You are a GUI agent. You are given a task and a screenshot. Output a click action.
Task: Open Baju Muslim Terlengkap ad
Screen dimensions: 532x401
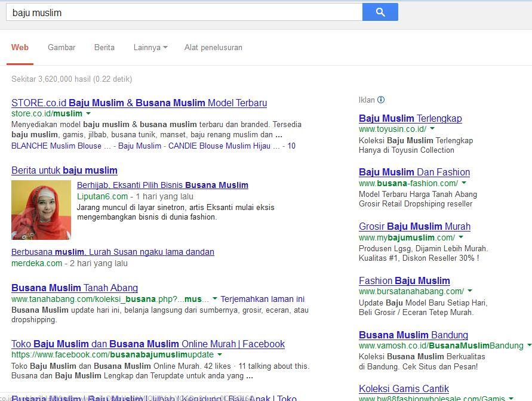point(410,118)
